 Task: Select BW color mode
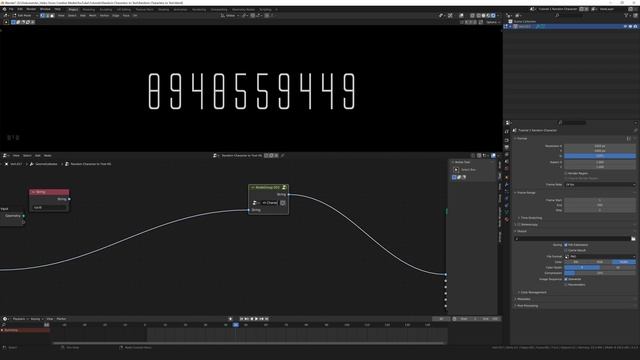(x=576, y=262)
